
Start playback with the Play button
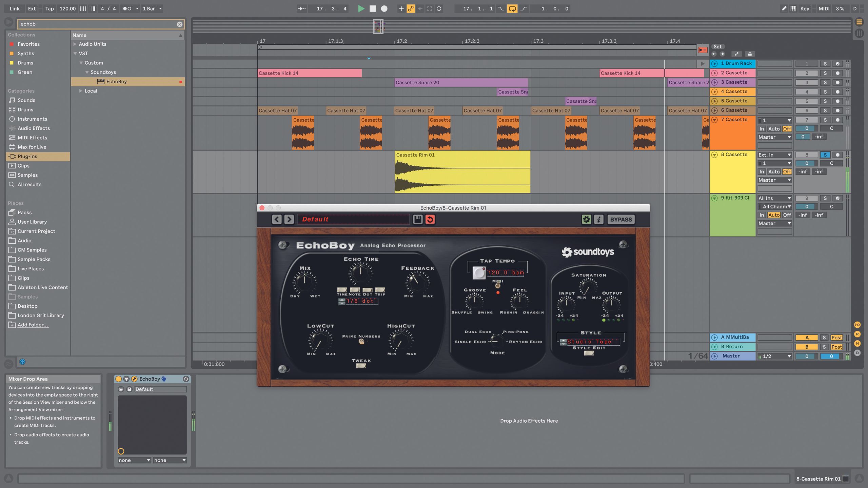[x=361, y=8]
